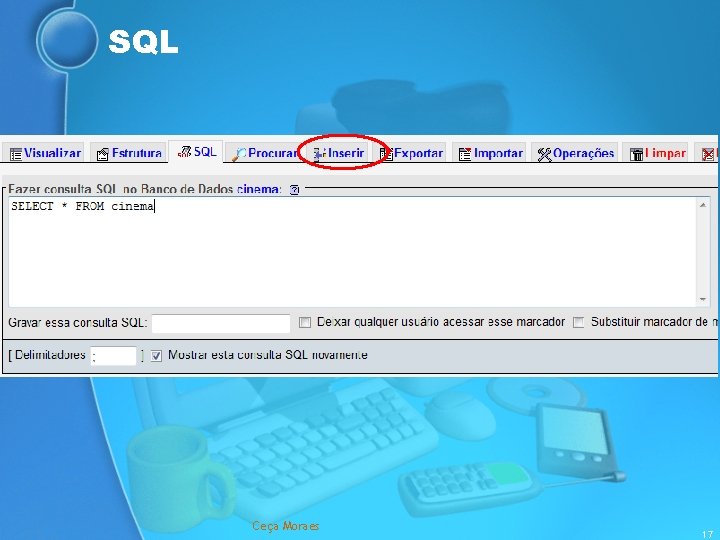Screen dimensions: 720x540
Task: Check Substituir marcador checkbox
Action: [x=579, y=322]
